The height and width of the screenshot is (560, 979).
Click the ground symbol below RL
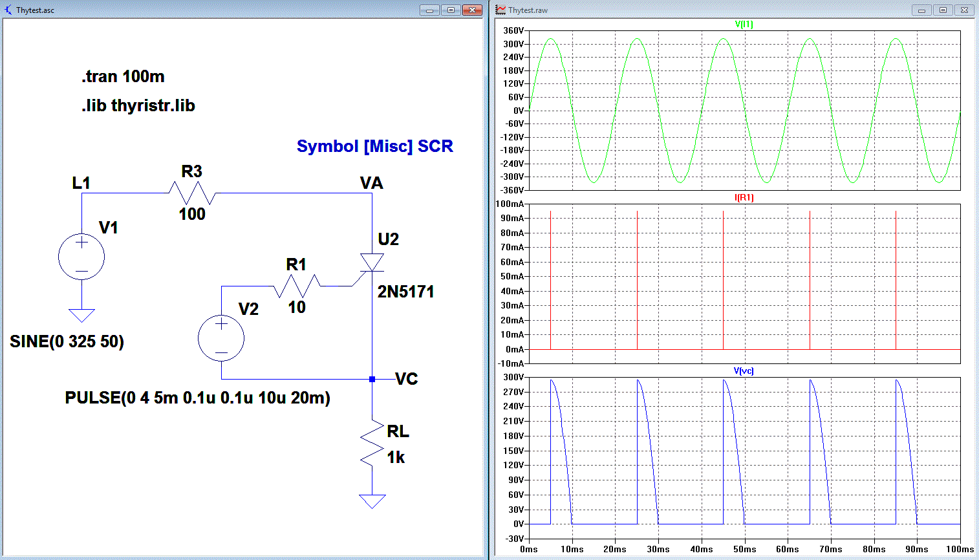[x=372, y=501]
